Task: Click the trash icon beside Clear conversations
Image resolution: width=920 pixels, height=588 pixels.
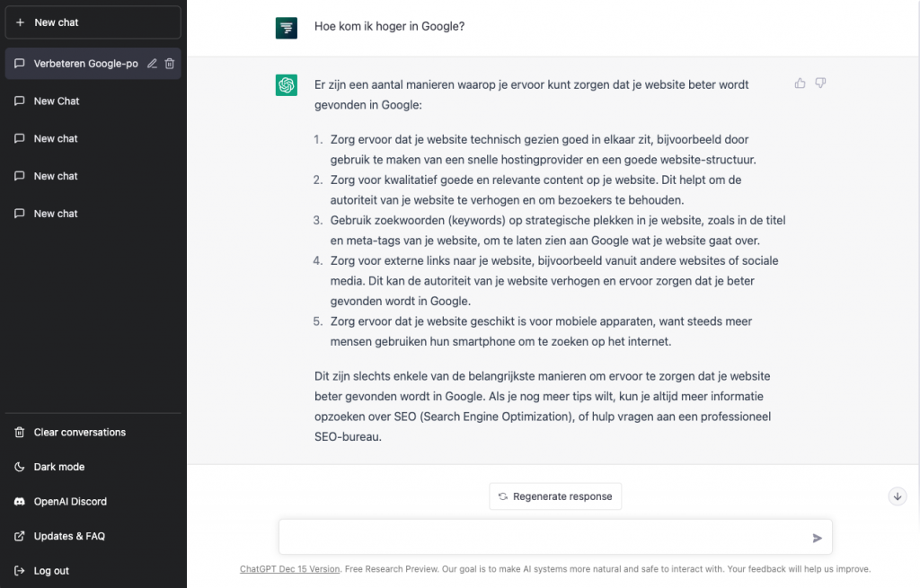Action: 20,432
